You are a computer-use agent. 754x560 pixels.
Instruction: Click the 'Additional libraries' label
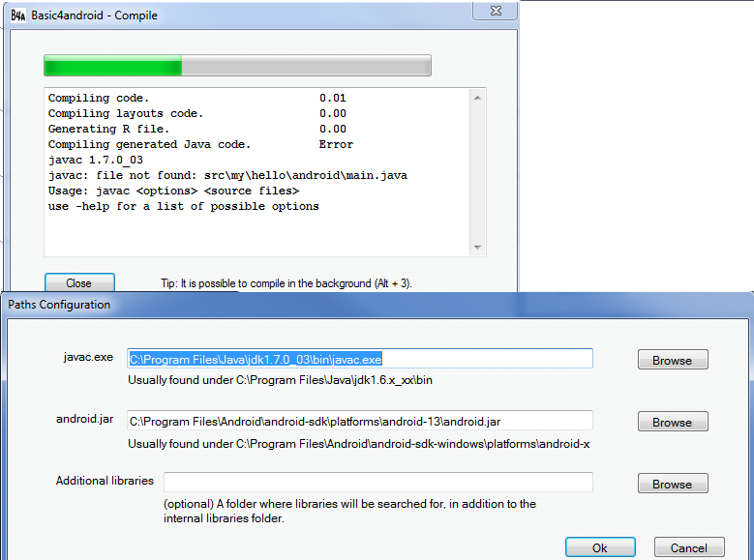[x=105, y=481]
